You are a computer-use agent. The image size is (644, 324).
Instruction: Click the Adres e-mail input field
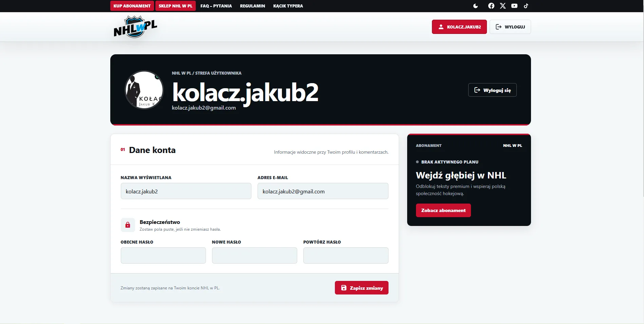[323, 191]
